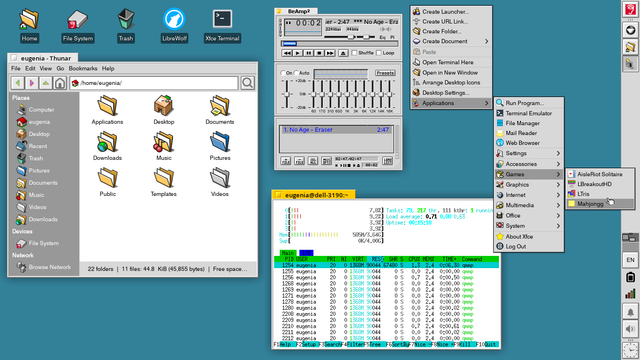Screen dimensions: 640x360
Task: Click the bell notification icon in the panel
Action: pyautogui.click(x=631, y=312)
